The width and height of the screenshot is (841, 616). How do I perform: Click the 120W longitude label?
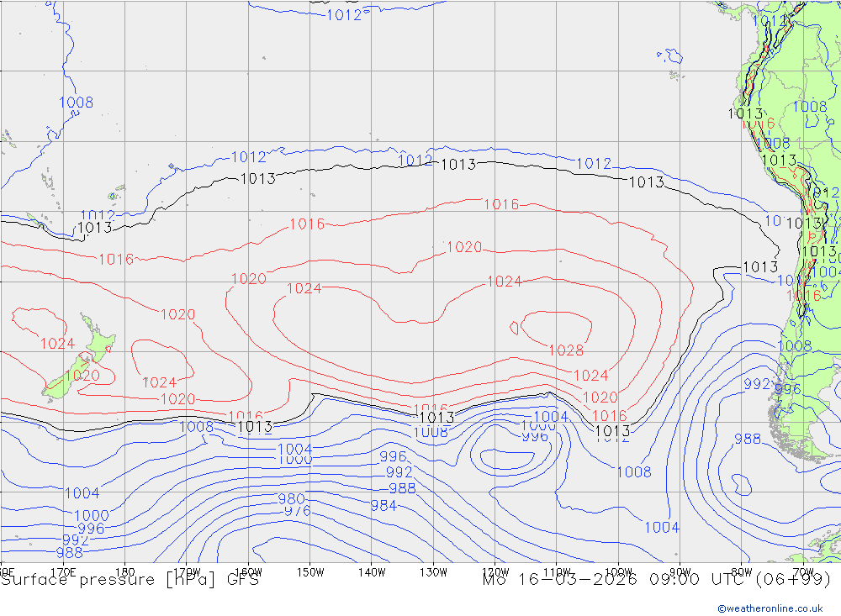pos(495,572)
